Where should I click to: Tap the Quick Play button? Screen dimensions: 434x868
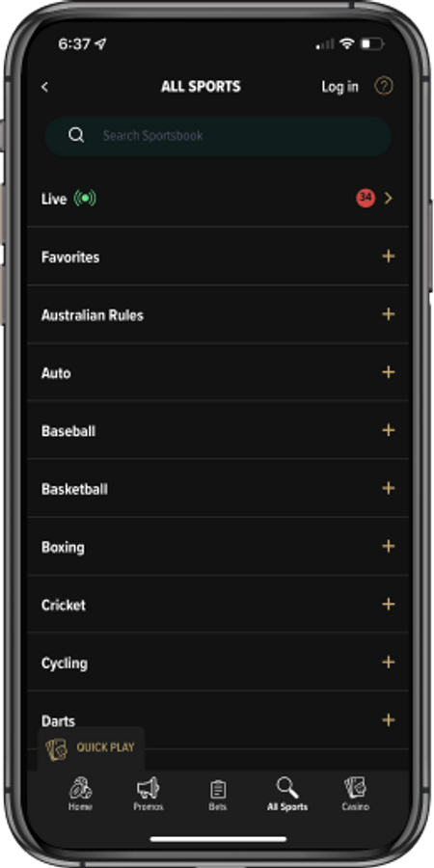coord(92,748)
